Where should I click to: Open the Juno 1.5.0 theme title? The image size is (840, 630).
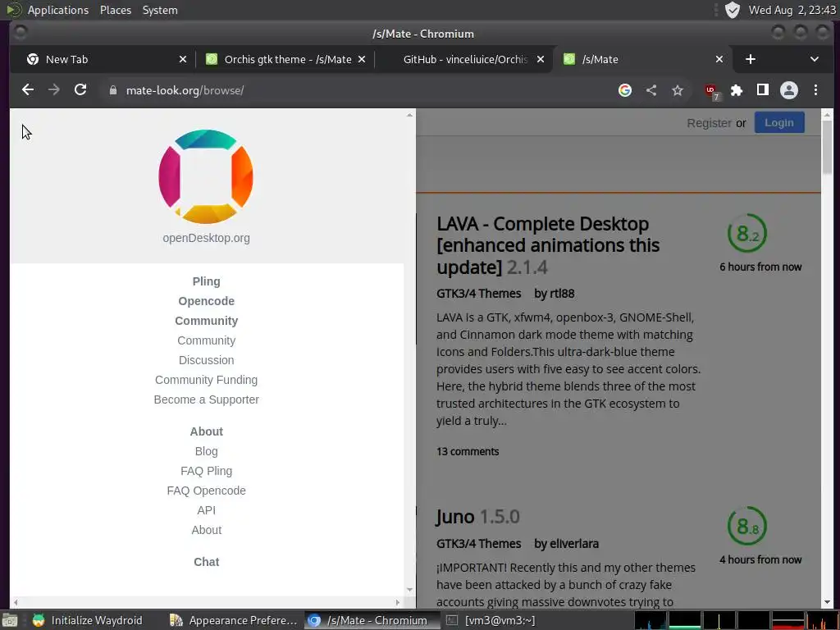pos(477,517)
